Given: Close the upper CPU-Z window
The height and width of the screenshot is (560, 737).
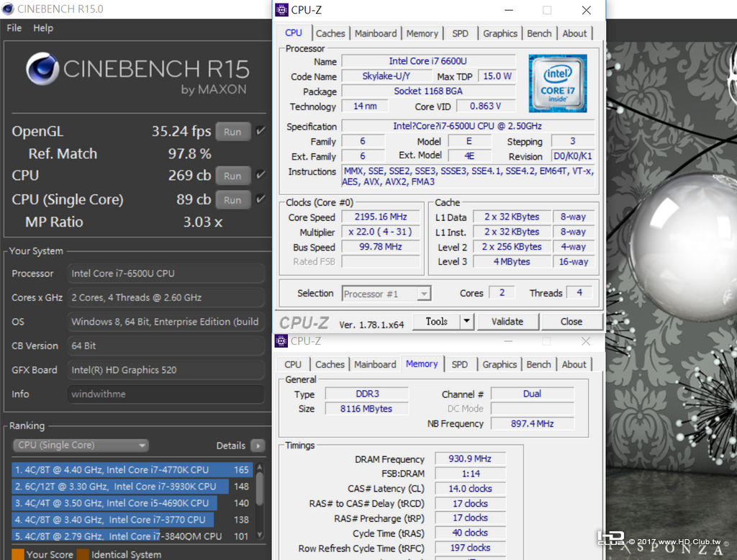Looking at the screenshot, I should 586,10.
